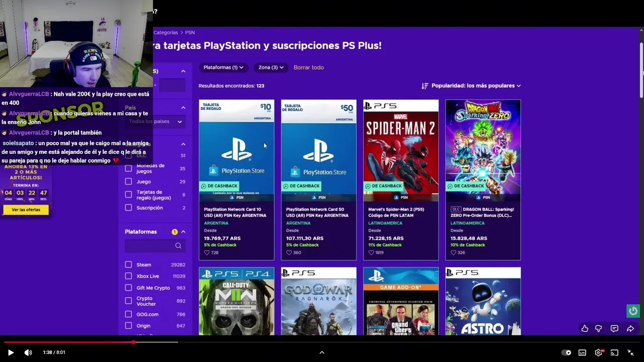The image size is (644, 362).
Task: Check the Suscripción filter checkbox
Action: pos(128,208)
